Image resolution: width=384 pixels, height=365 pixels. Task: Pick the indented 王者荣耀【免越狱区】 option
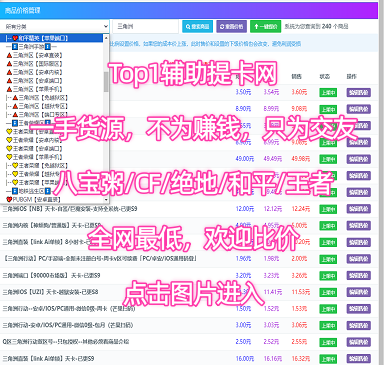(x=52, y=165)
